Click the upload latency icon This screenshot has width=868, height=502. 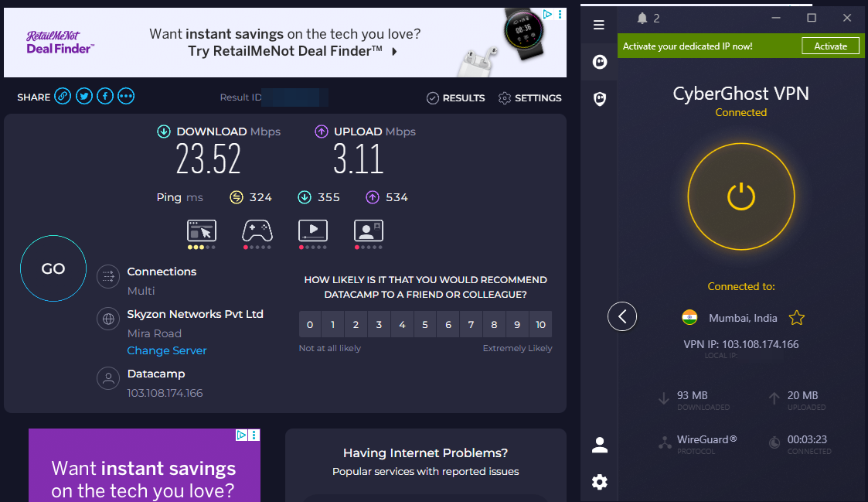(x=373, y=197)
